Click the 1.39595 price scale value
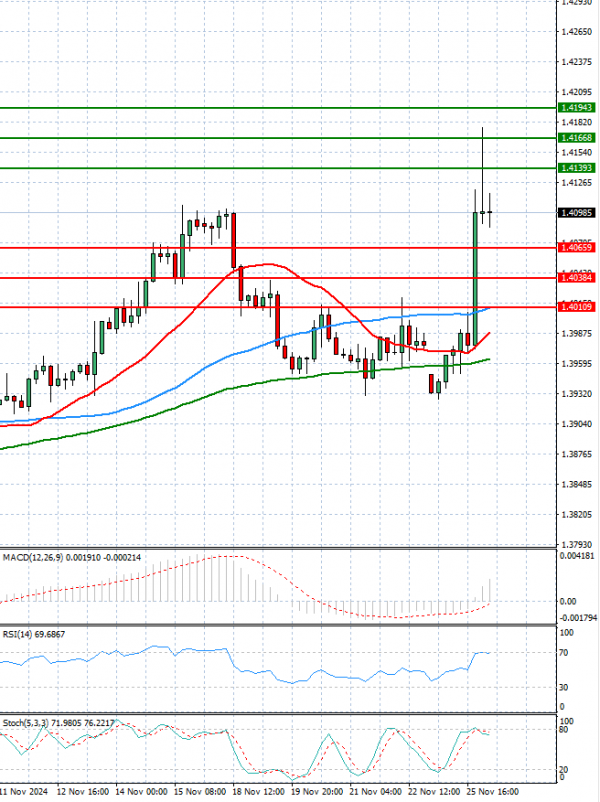The width and height of the screenshot is (600, 802). [576, 364]
